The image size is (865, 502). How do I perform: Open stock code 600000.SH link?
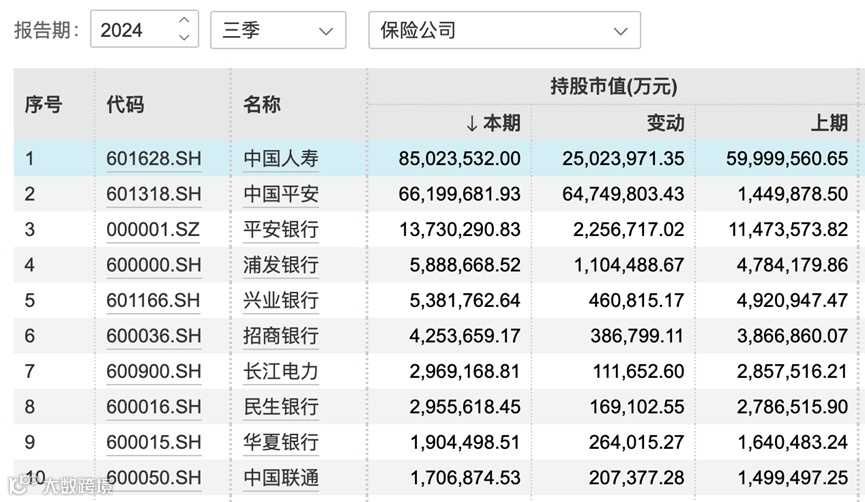tap(154, 265)
